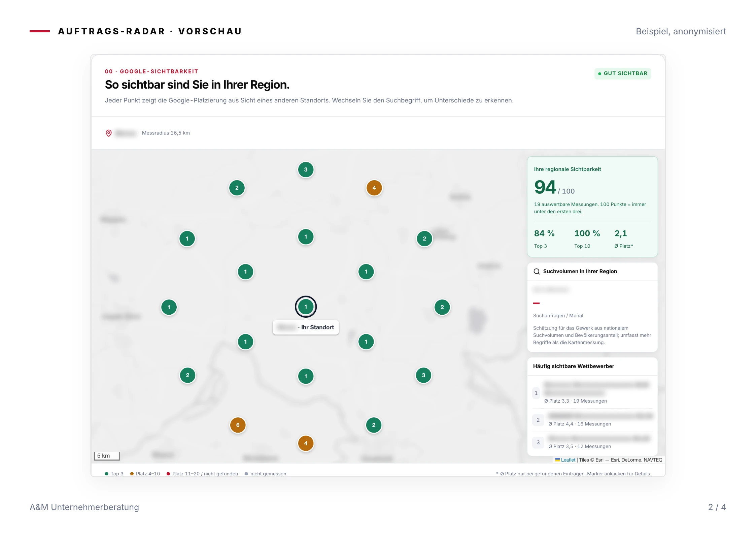Click the 00 · GOOGLE-SICHTBARKEIT section label

[151, 71]
